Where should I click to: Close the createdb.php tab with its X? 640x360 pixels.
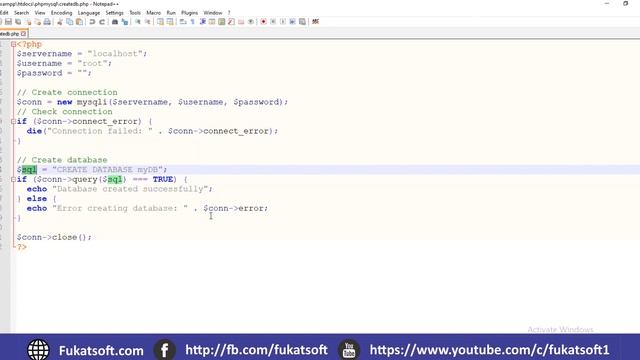tap(24, 34)
